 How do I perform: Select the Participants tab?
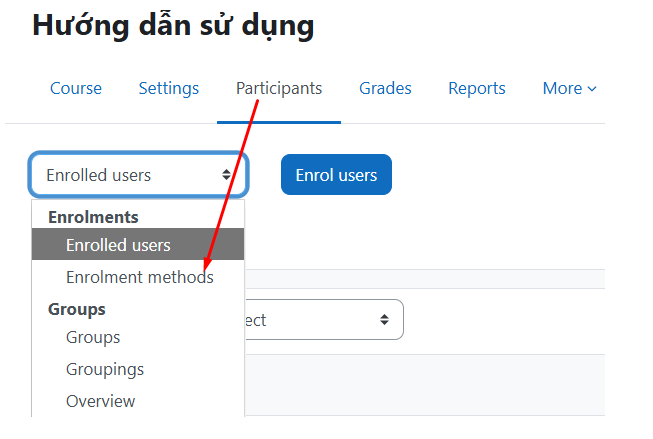[279, 88]
